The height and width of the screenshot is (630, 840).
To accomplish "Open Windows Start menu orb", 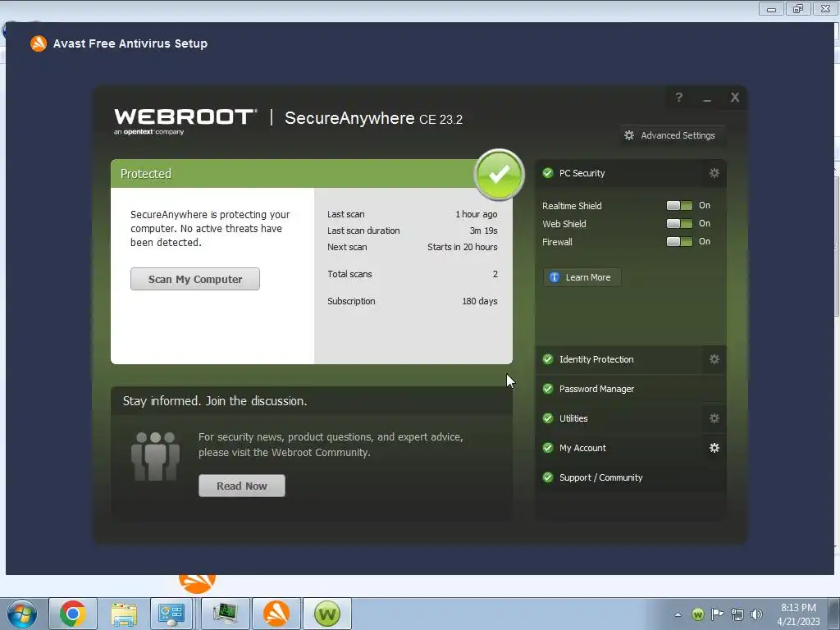I will (22, 614).
